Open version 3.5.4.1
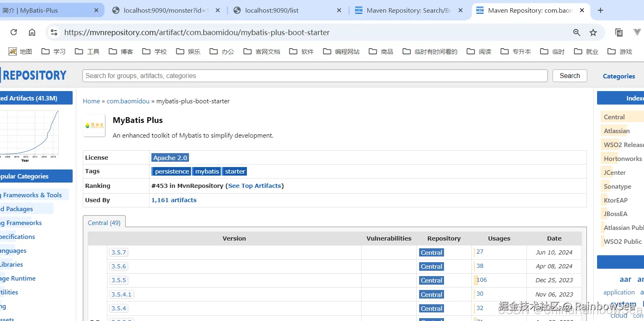Image resolution: width=644 pixels, height=321 pixels. pyautogui.click(x=122, y=294)
